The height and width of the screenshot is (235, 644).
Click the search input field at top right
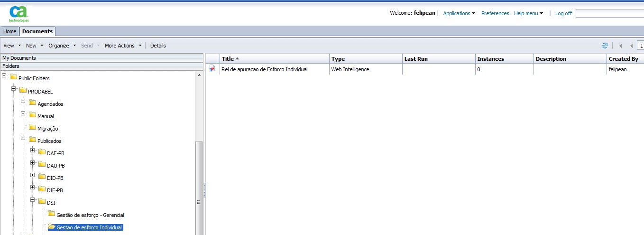tap(610, 13)
